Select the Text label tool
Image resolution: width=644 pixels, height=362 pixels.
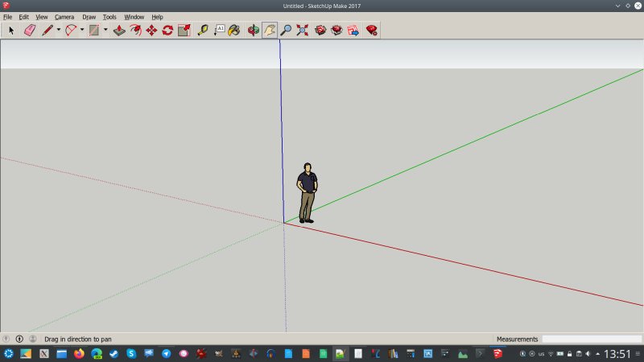tap(219, 31)
